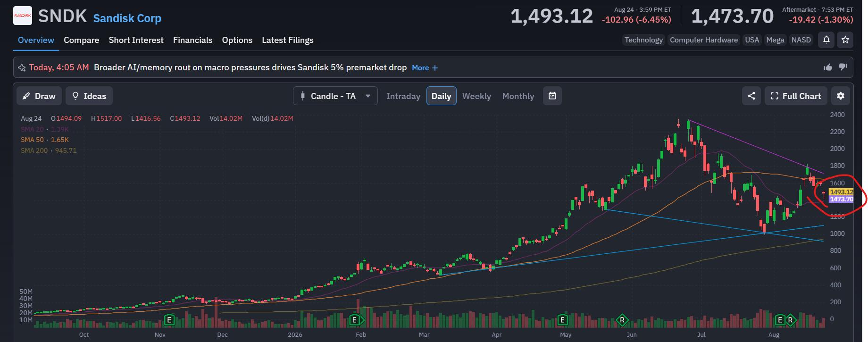
Task: Click the -102.96 (-6.45%) change value
Action: pos(636,20)
